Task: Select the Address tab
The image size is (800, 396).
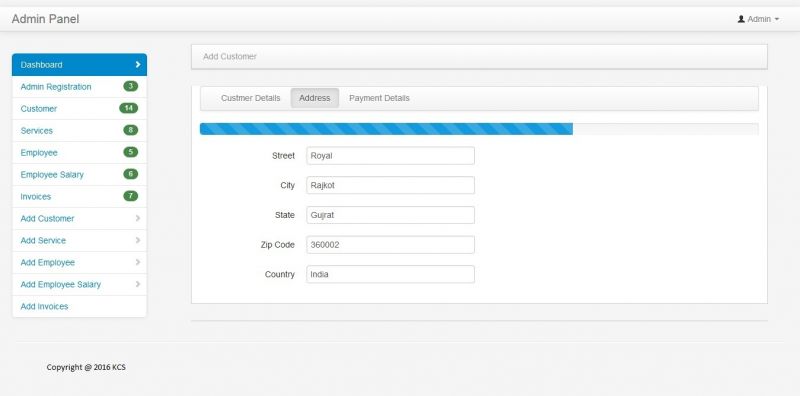Action: 315,98
